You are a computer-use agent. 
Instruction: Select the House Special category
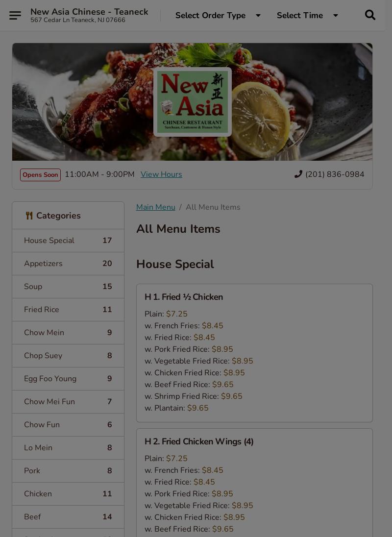coord(68,241)
